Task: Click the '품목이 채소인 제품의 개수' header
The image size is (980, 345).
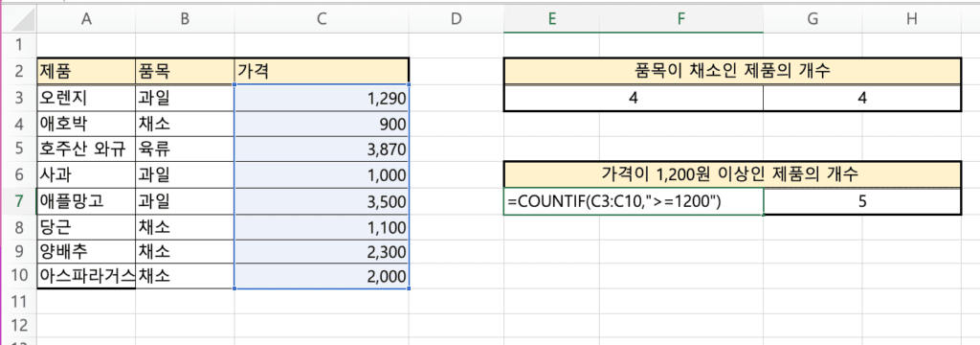Action: tap(732, 71)
